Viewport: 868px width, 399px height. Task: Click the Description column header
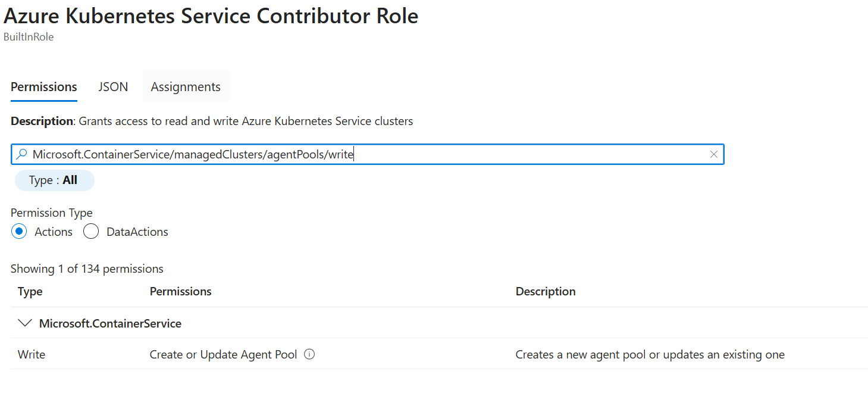546,291
